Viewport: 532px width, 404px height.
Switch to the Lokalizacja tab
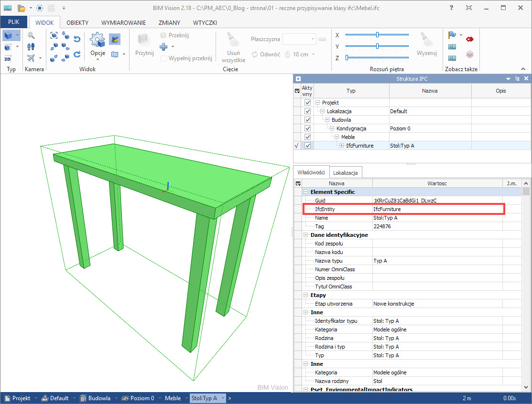(x=347, y=172)
